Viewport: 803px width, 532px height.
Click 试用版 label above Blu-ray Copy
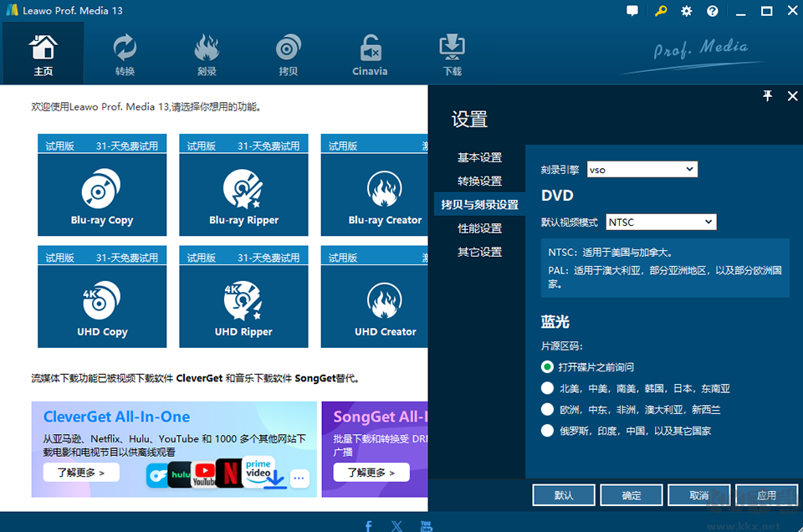point(60,146)
